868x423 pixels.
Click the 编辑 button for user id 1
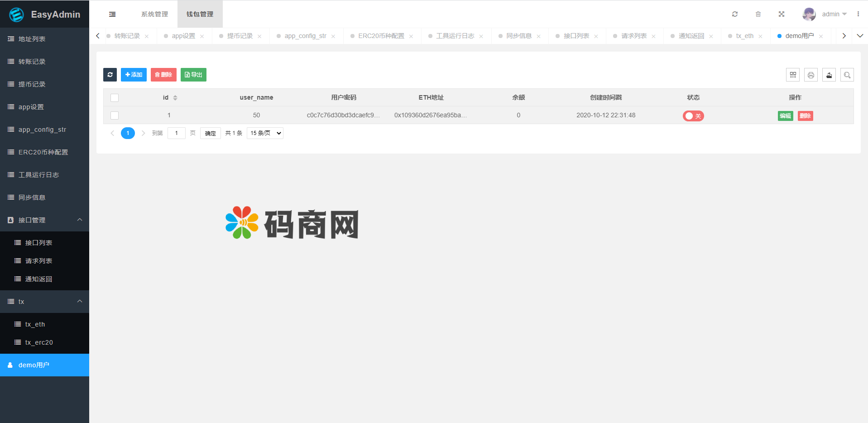pos(785,116)
